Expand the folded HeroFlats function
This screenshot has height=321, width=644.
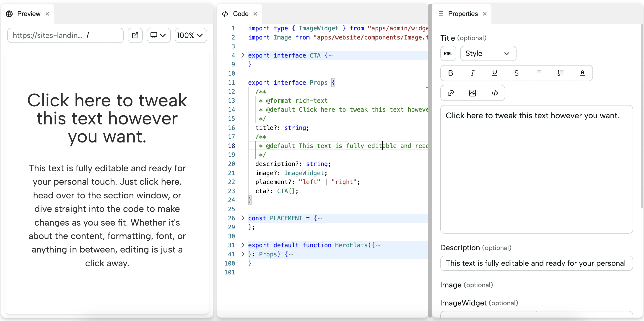point(242,245)
